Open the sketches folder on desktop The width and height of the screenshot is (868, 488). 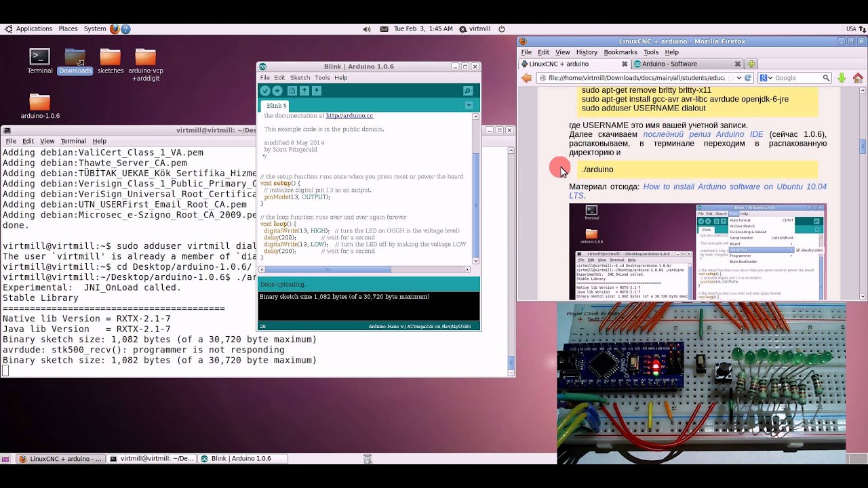tap(111, 61)
